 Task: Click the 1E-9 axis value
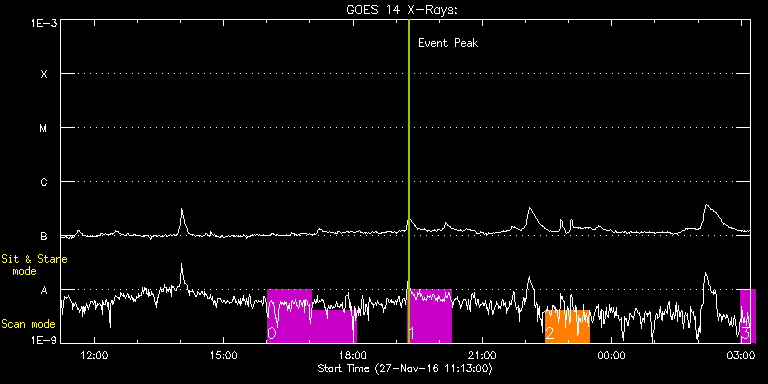pyautogui.click(x=44, y=339)
